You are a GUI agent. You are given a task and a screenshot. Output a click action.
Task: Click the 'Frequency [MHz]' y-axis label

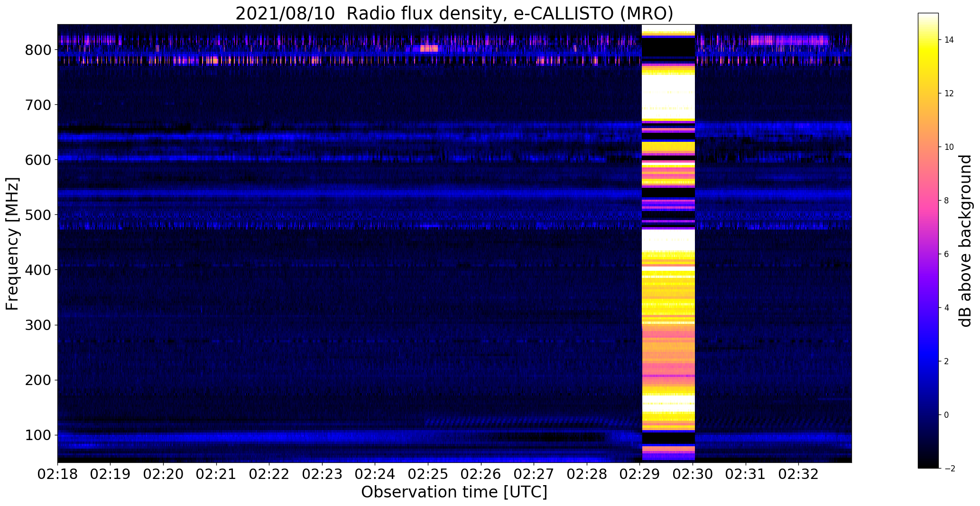12,244
